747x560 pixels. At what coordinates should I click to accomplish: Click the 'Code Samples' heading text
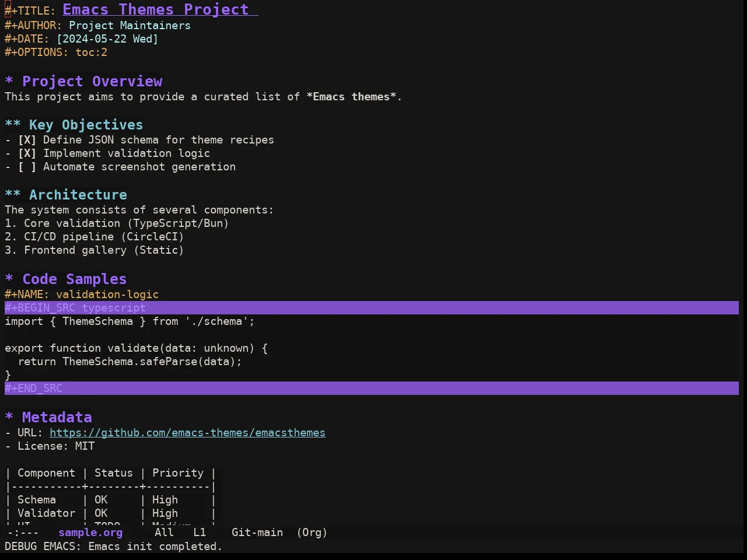[74, 279]
